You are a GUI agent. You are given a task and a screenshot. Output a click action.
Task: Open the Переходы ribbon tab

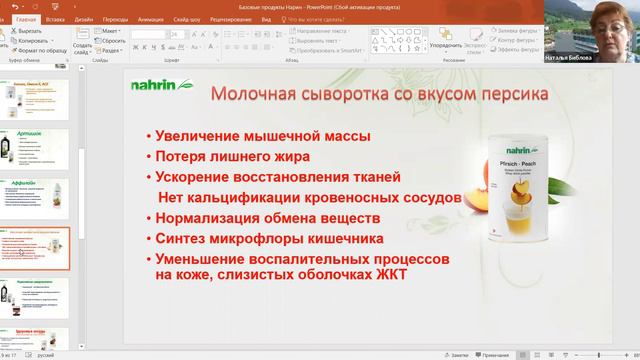115,19
